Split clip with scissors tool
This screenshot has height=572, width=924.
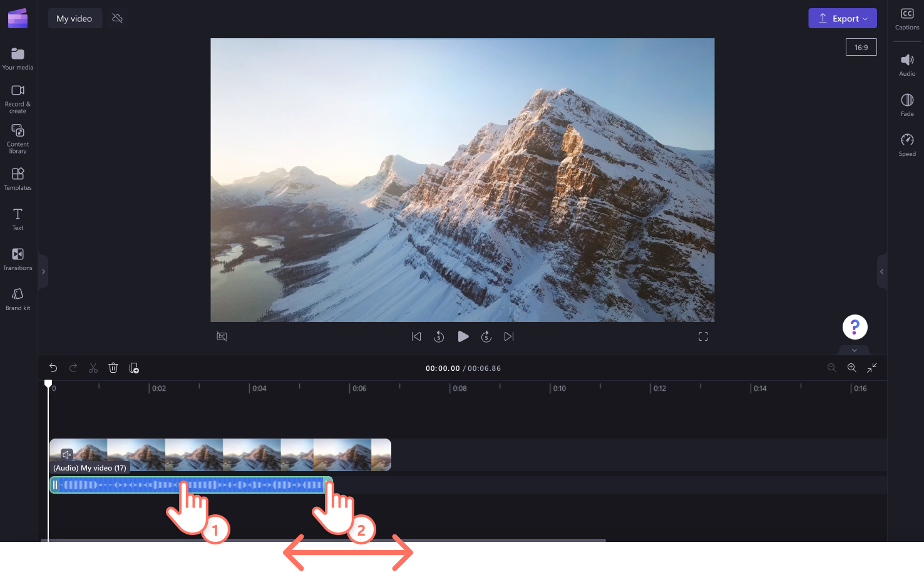[93, 368]
